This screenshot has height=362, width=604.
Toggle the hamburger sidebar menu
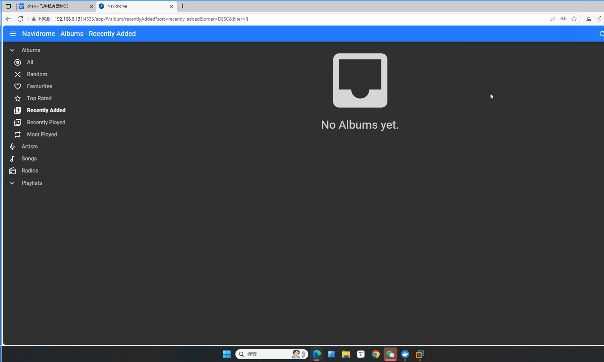coord(13,34)
